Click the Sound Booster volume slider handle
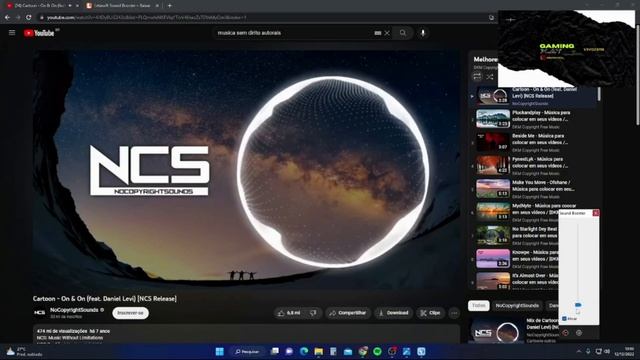 (x=578, y=305)
